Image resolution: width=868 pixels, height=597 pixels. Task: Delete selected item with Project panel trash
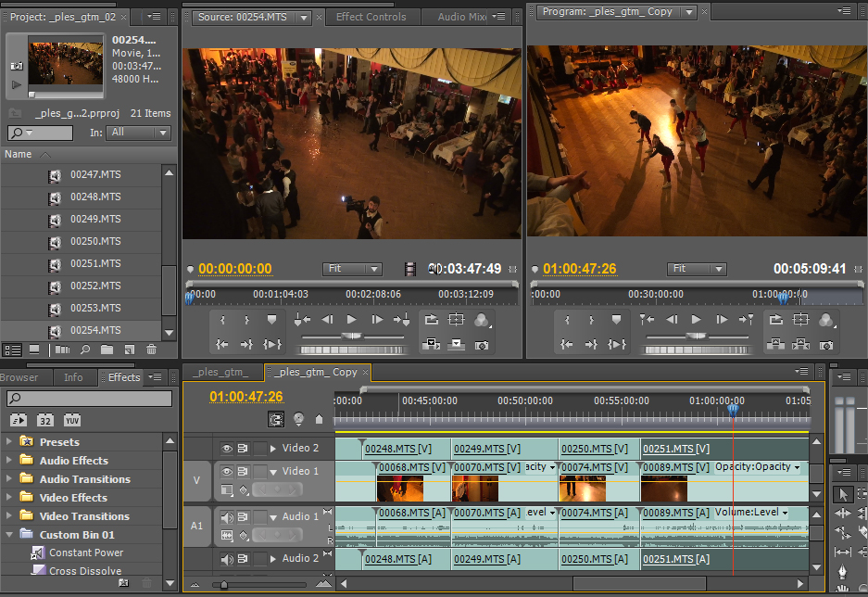tap(151, 350)
